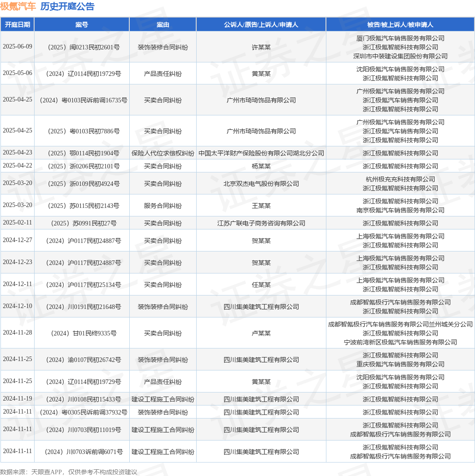Click the date 2024-12-10
The height and width of the screenshot is (476, 475).
point(18,306)
